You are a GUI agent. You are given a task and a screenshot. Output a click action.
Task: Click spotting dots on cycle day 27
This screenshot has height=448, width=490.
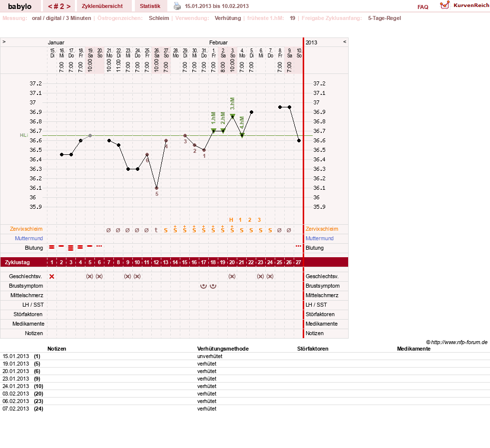coord(298,246)
